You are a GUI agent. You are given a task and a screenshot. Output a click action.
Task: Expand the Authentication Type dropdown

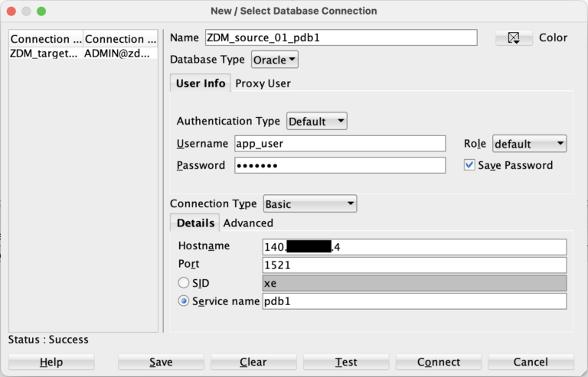[316, 121]
